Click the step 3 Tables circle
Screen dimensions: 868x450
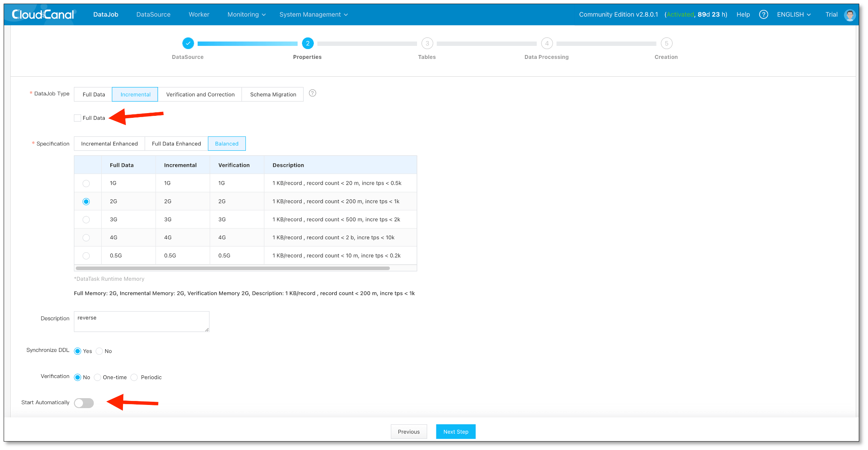tap(427, 43)
